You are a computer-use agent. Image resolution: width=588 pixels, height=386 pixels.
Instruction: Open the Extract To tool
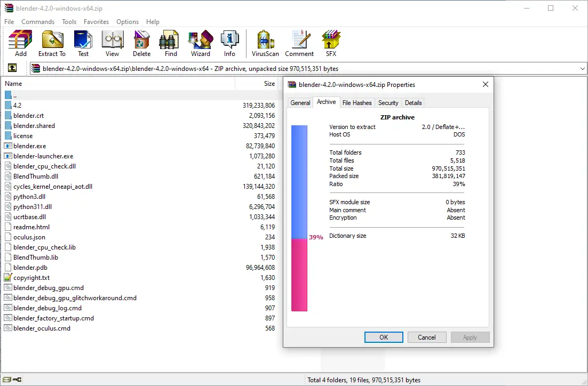(52, 44)
